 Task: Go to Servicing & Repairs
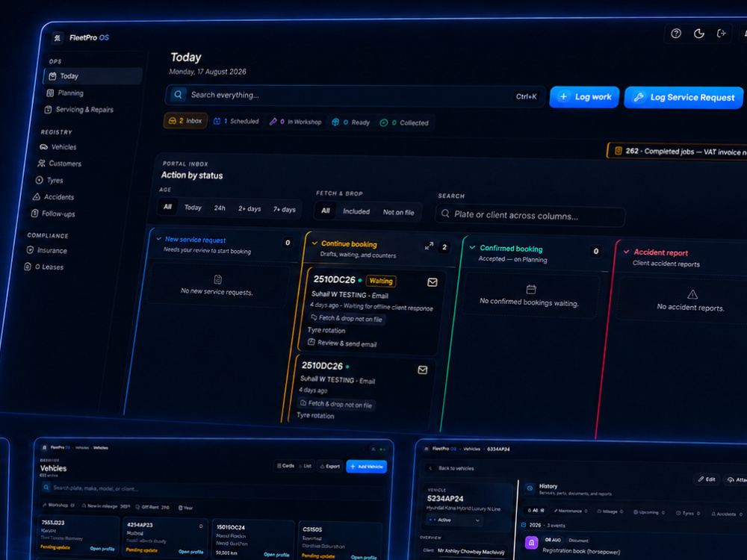point(79,110)
